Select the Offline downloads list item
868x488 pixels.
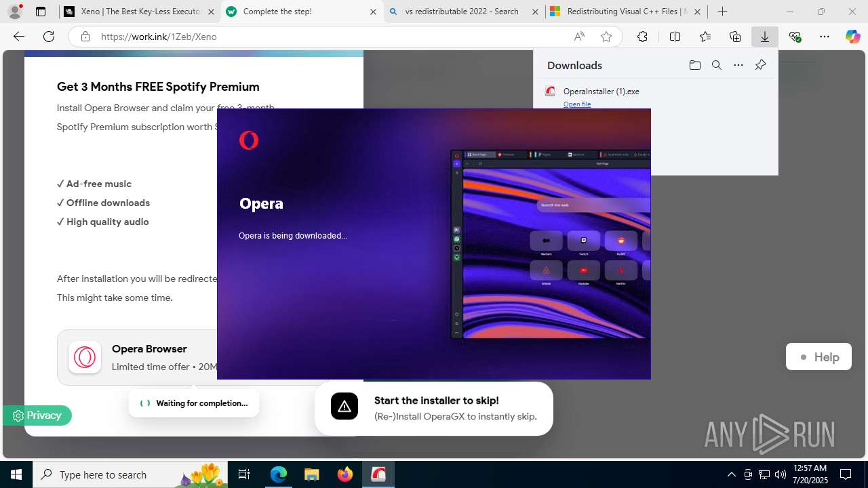(x=103, y=203)
